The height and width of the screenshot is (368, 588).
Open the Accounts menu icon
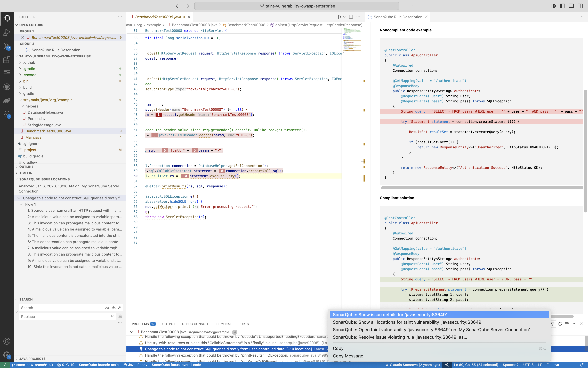click(x=7, y=341)
